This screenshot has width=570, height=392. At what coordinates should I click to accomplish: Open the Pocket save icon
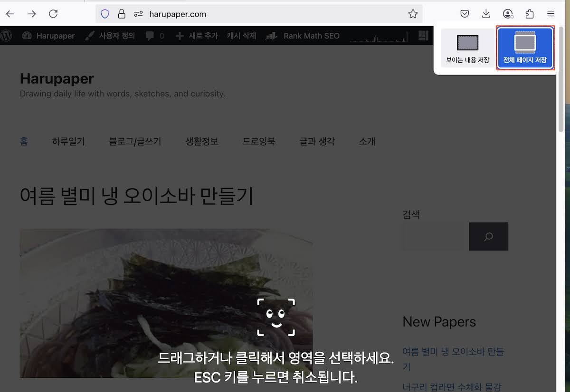click(465, 14)
